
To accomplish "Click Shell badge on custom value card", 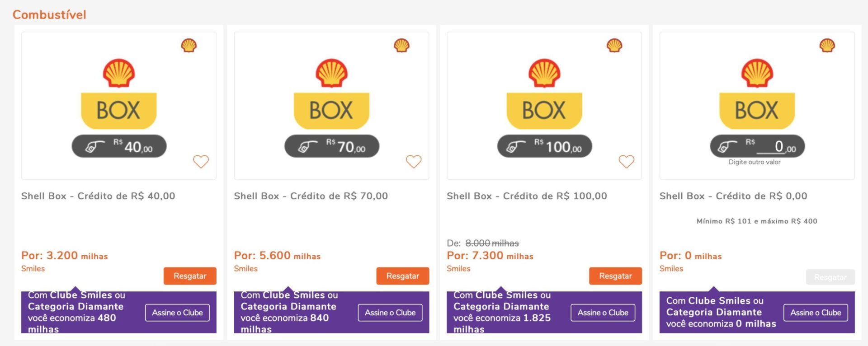I will (827, 46).
